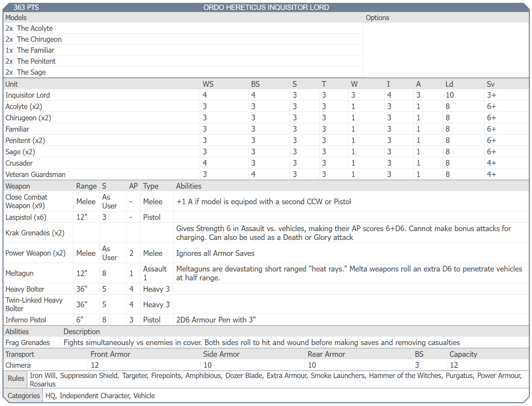
Task: Select the 'Twin-Linked Heavy Bolter' weapon name
Action: click(34, 304)
